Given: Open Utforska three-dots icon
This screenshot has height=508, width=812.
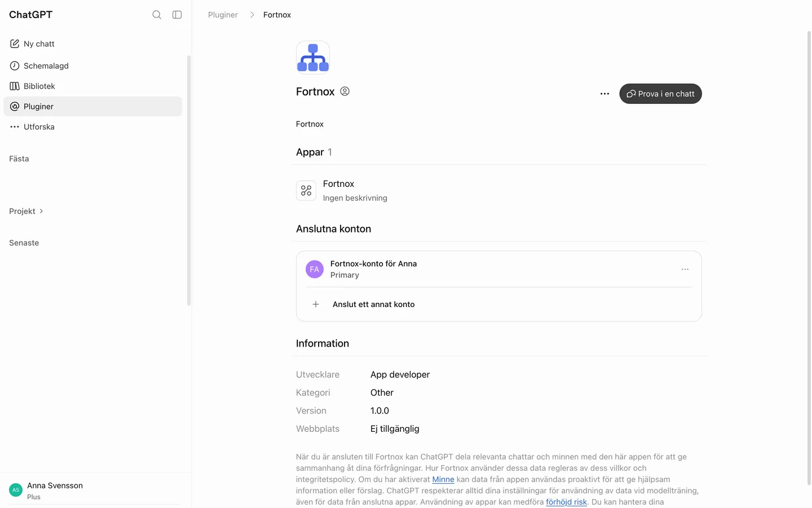Looking at the screenshot, I should click(x=15, y=126).
